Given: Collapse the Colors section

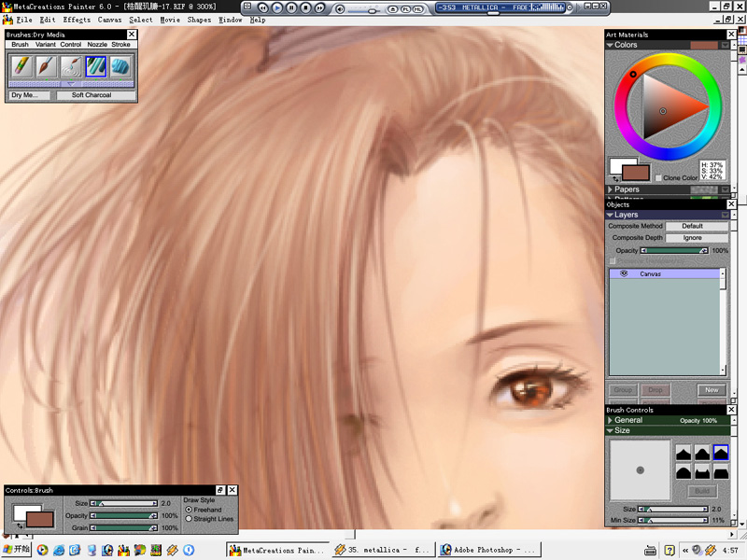Looking at the screenshot, I should coord(610,45).
